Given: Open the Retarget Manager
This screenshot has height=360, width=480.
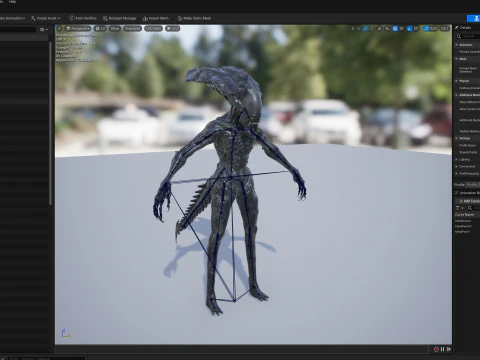Looking at the screenshot, I should pyautogui.click(x=119, y=18).
